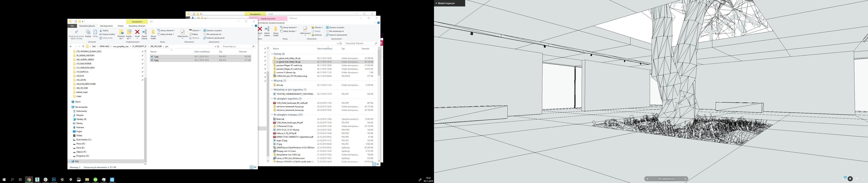Open 3ds Max from the taskbar
868x183 pixels.
[x=37, y=180]
